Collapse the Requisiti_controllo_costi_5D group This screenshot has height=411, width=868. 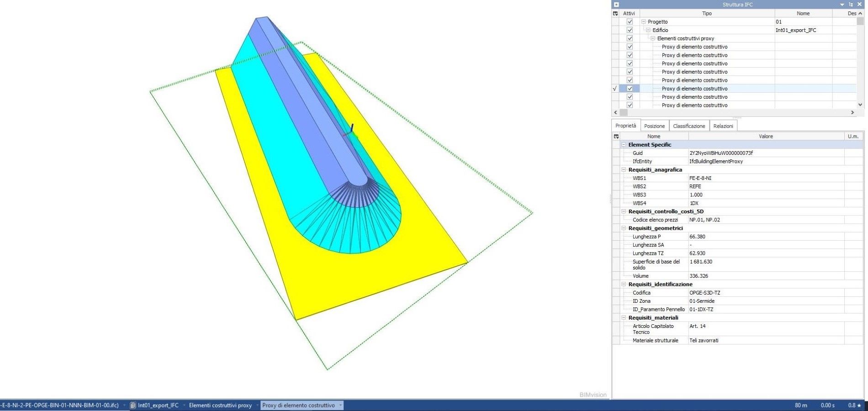coord(624,211)
